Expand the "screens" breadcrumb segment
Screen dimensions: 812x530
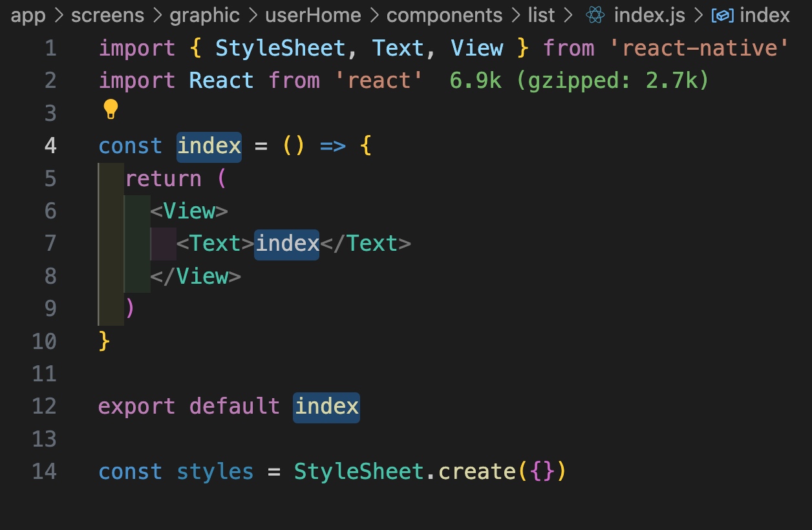pos(109,15)
